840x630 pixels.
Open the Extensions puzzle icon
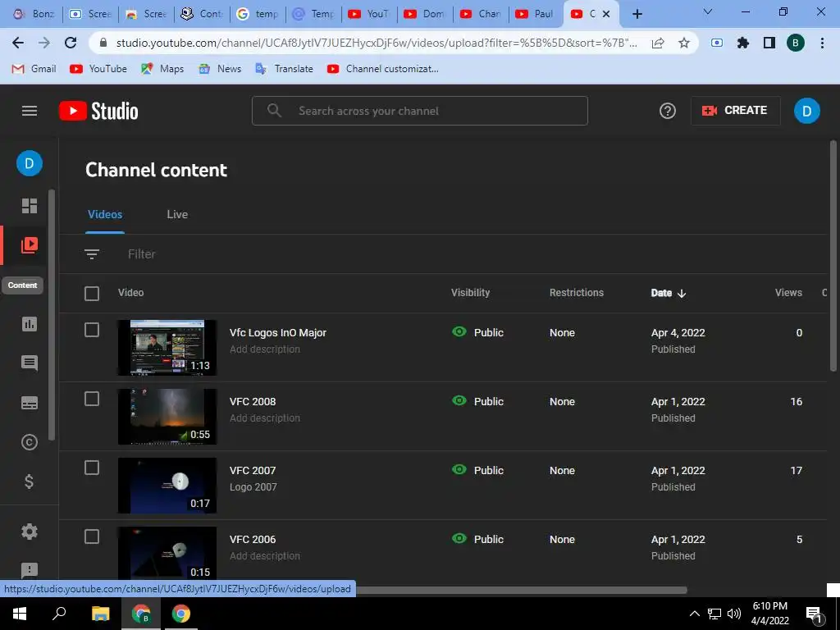743,43
